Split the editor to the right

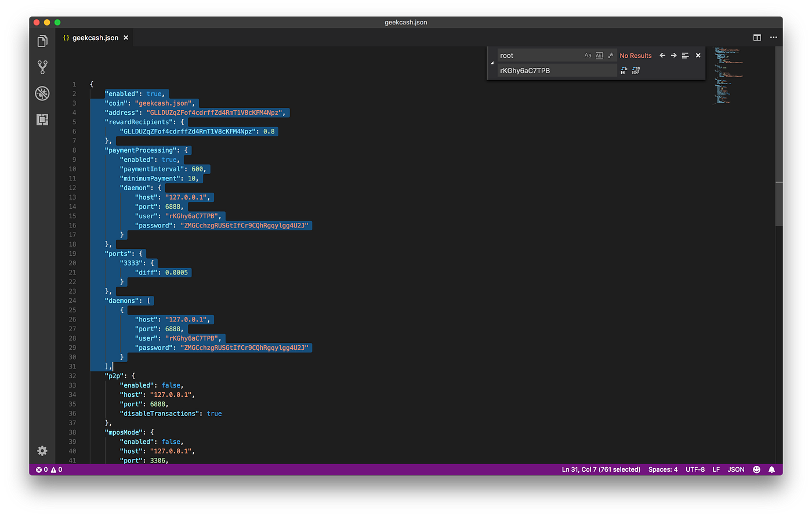(757, 38)
